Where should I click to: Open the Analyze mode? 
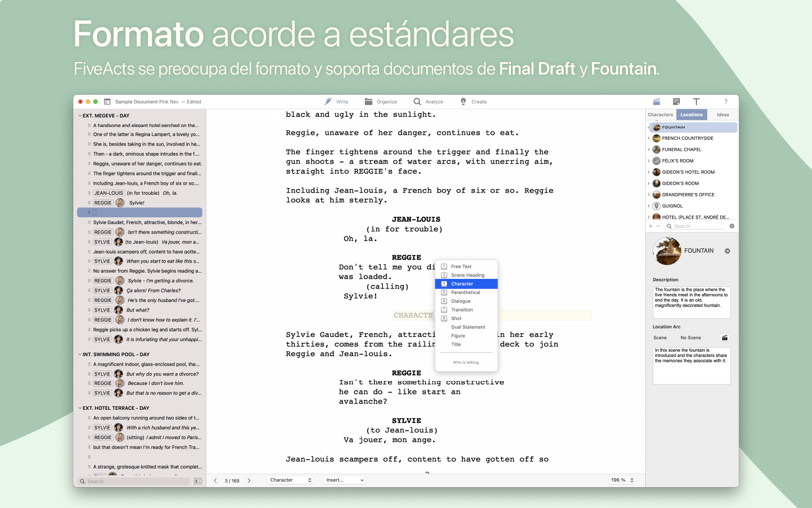coord(428,102)
